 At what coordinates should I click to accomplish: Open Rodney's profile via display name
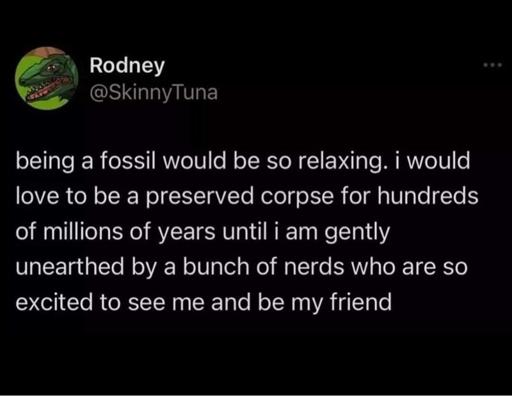click(127, 66)
